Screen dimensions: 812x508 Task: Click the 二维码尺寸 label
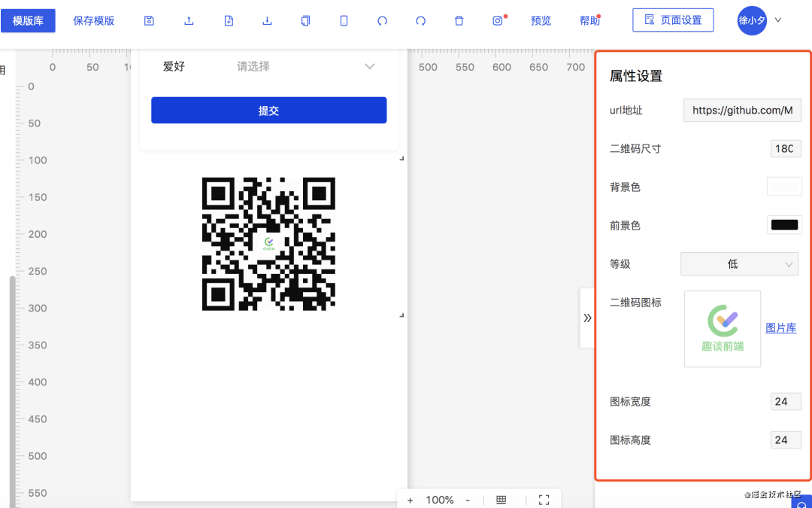[635, 149]
